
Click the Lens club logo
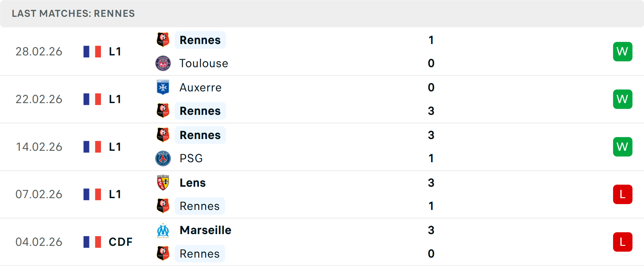tap(163, 183)
